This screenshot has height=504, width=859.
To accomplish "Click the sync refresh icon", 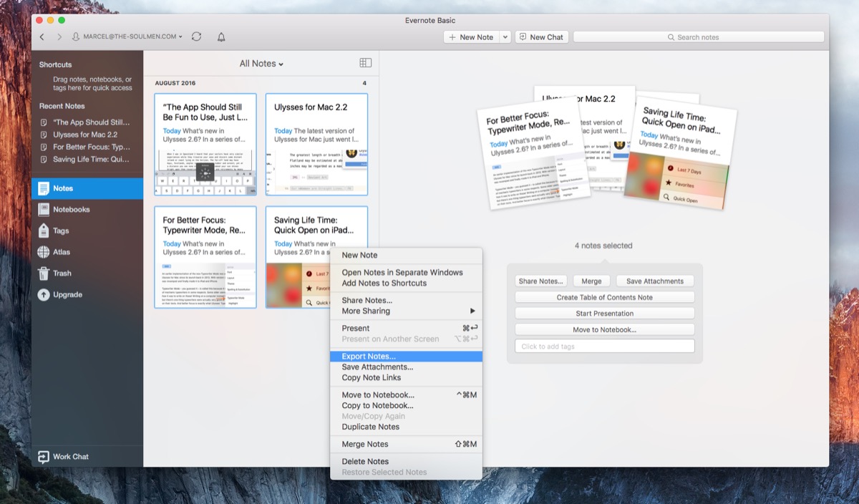I will click(196, 37).
